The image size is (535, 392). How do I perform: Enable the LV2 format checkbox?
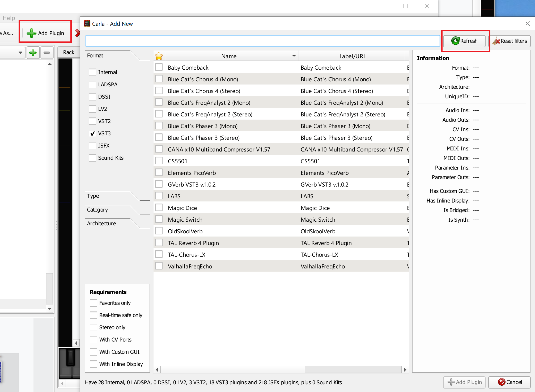[x=92, y=109]
